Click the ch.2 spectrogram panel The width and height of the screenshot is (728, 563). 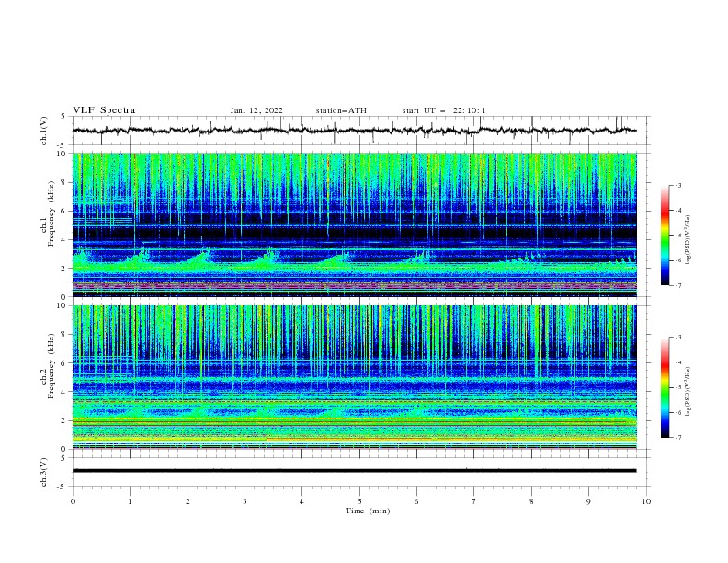[x=354, y=377]
